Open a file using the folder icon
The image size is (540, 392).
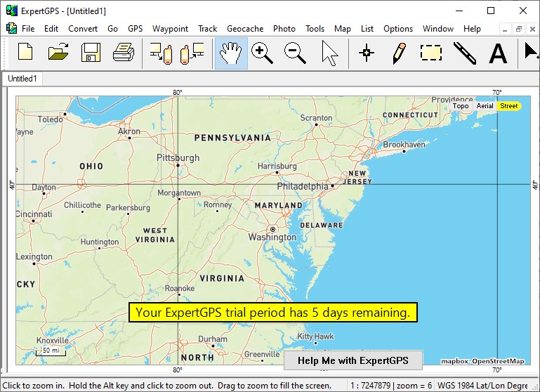coord(58,53)
